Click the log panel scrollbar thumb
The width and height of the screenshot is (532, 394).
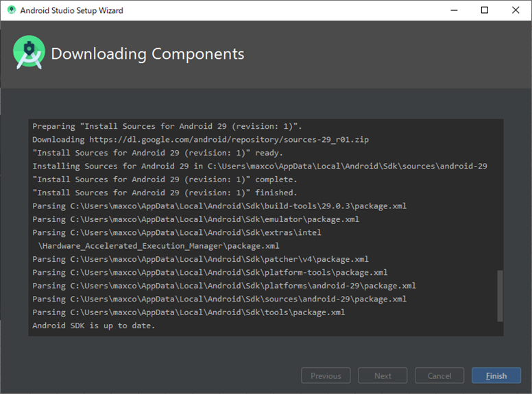coord(500,295)
